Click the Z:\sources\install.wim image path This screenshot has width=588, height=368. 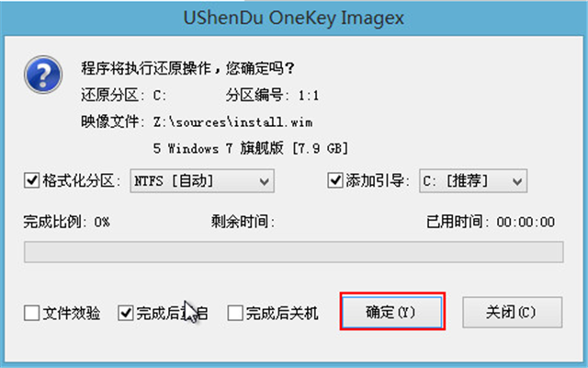click(232, 122)
